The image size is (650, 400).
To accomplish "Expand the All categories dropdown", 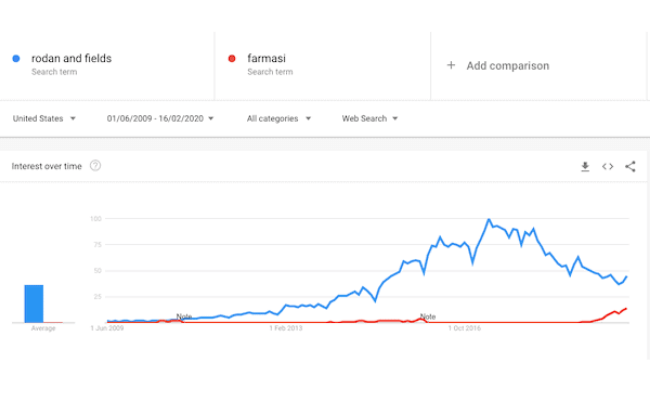I will pyautogui.click(x=279, y=119).
